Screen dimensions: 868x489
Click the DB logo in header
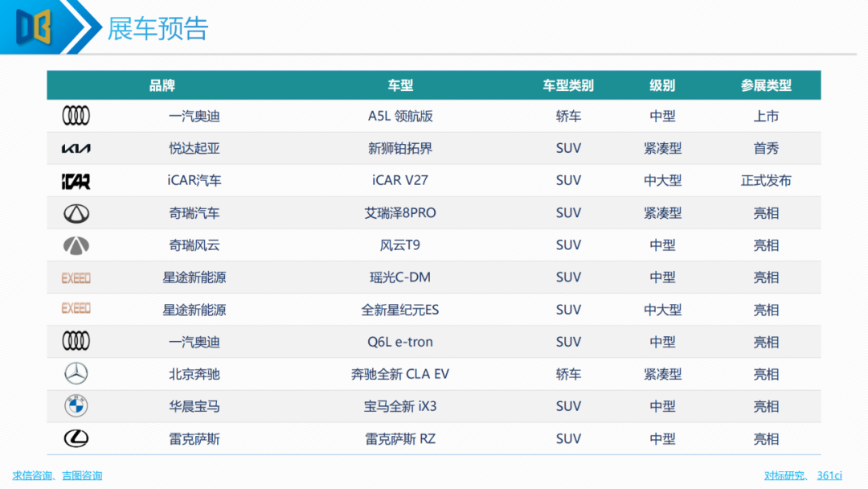pos(33,26)
